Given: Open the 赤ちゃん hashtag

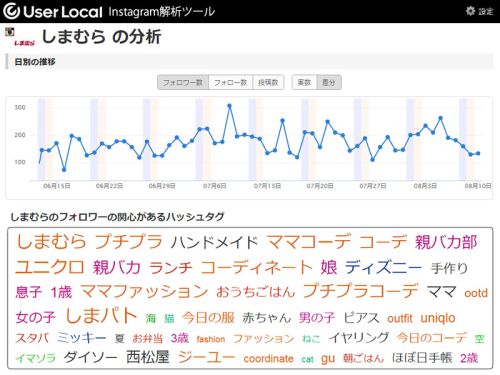Looking at the screenshot, I should point(267,318).
